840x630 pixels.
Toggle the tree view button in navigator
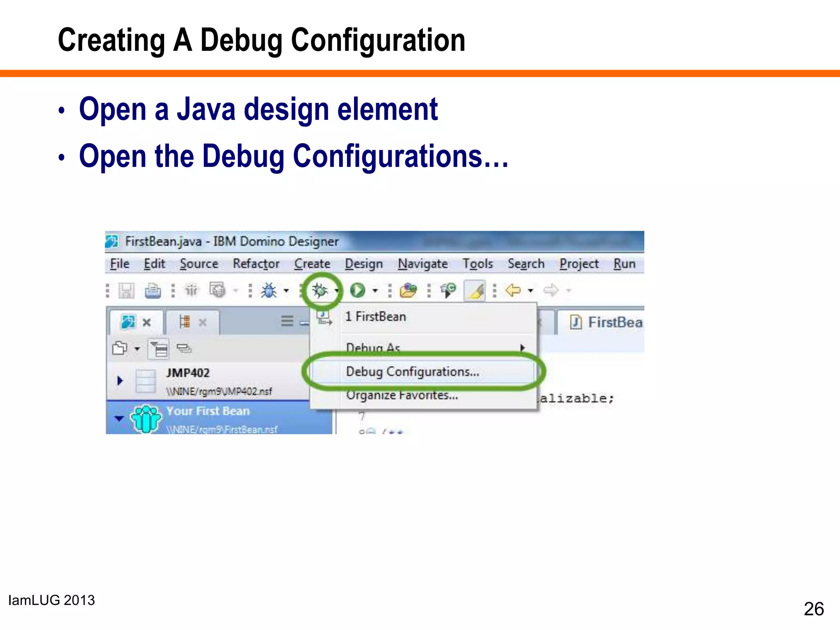(159, 349)
